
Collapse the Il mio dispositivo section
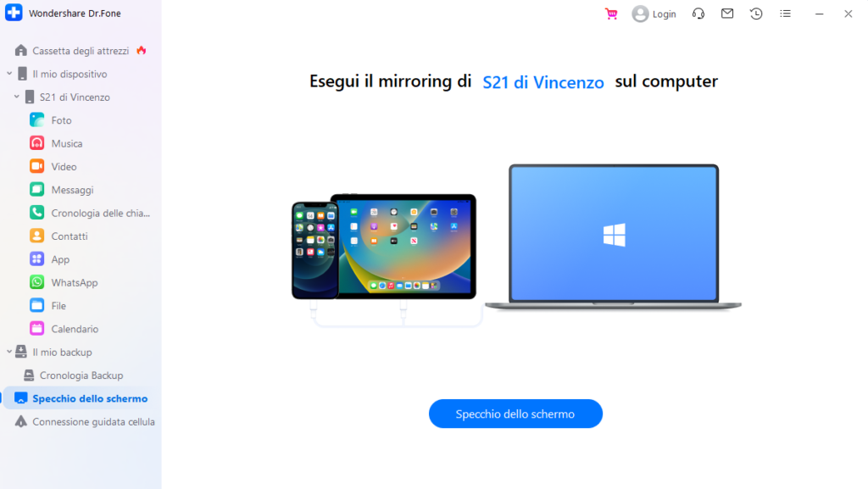coord(9,74)
